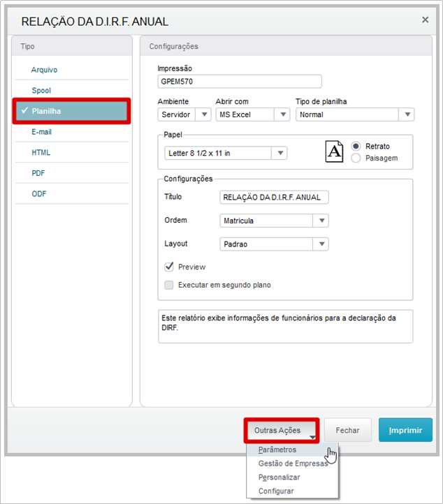Click the Imprimir button
443x504 pixels.
(405, 430)
